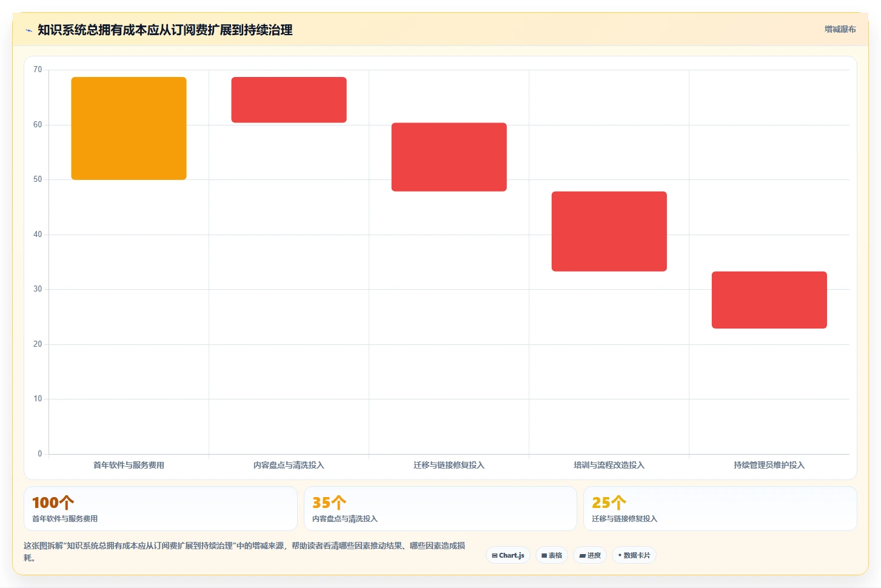
Task: Click the axis label 首年软件与服务费用
Action: click(x=129, y=465)
